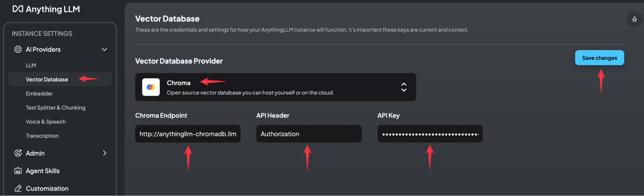Open Voice & Speech settings
644x196 pixels.
coord(46,122)
